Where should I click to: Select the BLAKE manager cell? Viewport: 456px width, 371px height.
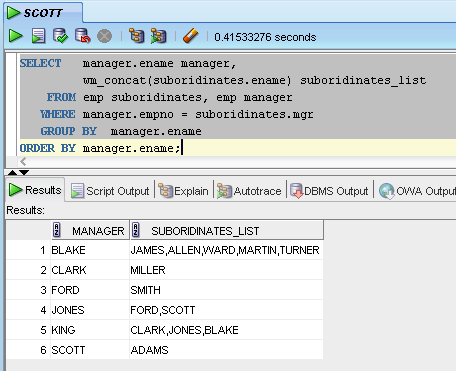[x=90, y=250]
